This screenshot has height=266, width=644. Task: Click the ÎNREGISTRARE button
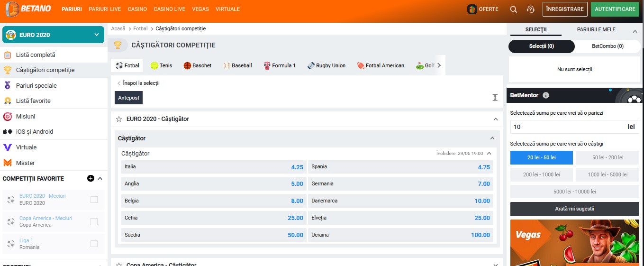coord(565,9)
